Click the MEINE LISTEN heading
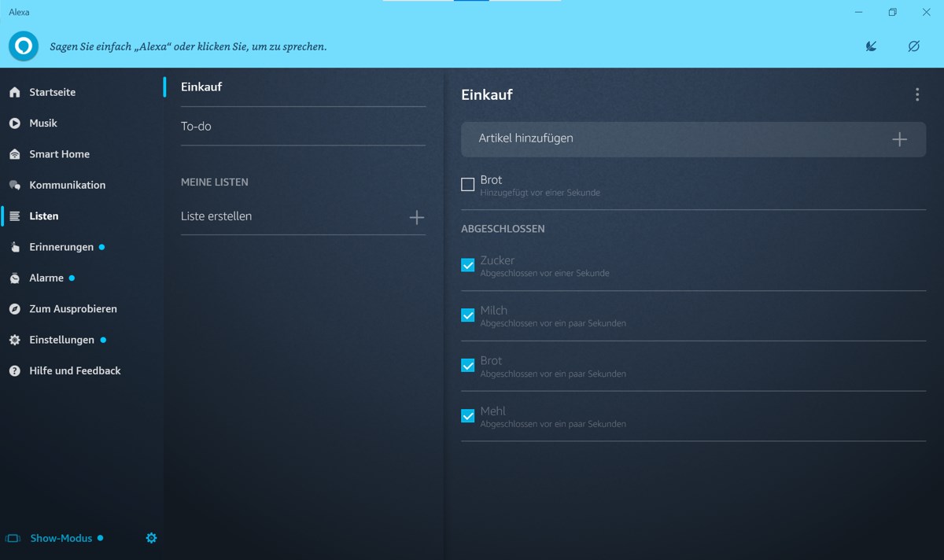 215,182
